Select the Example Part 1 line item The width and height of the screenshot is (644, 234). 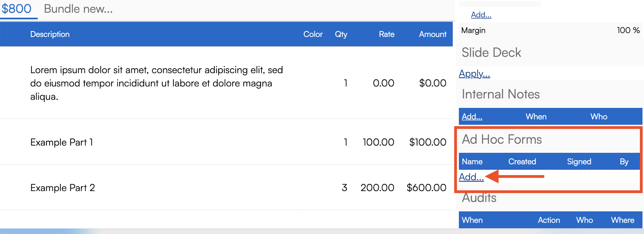(61, 142)
